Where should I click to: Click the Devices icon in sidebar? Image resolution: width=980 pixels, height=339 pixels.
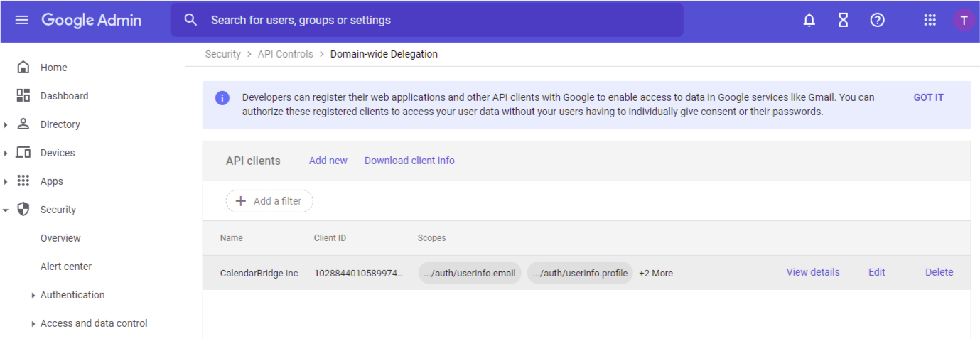coord(23,152)
